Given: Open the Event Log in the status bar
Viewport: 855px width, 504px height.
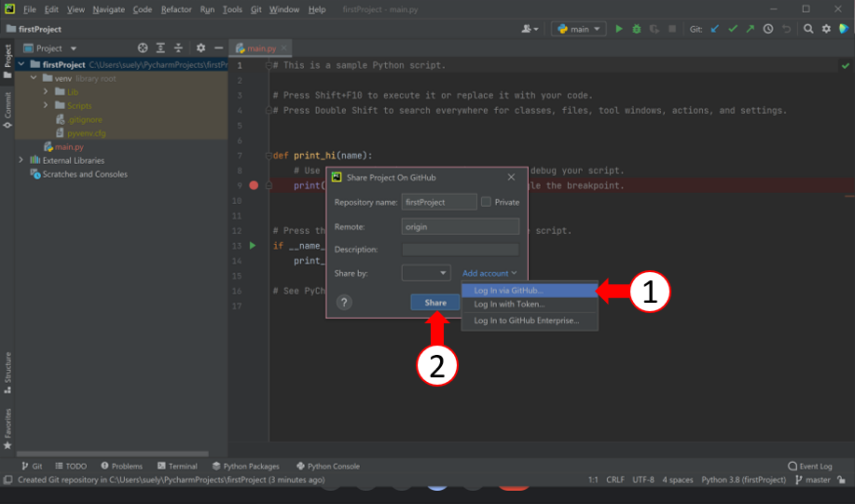Looking at the screenshot, I should pos(810,466).
